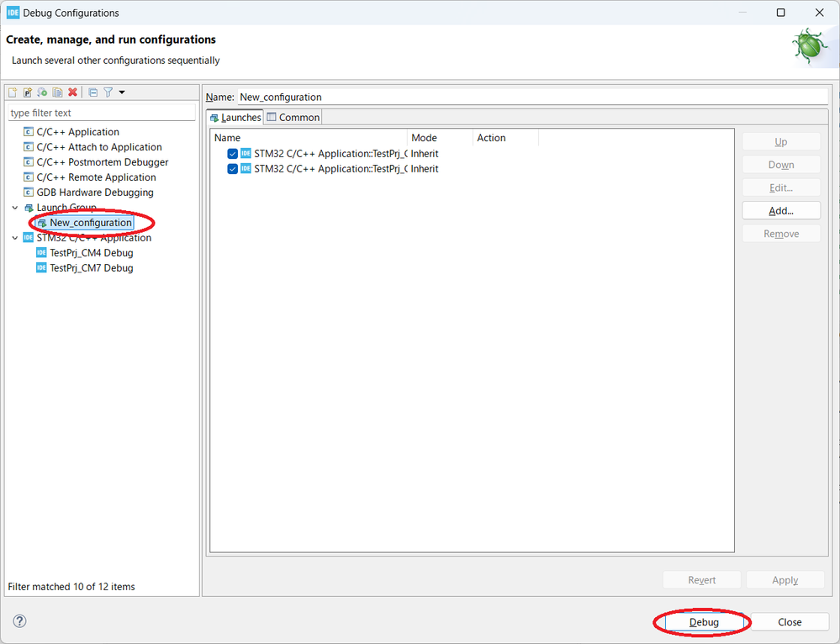Screen dimensions: 840x644
Task: Click the IDE icon of second launch row
Action: (x=246, y=169)
